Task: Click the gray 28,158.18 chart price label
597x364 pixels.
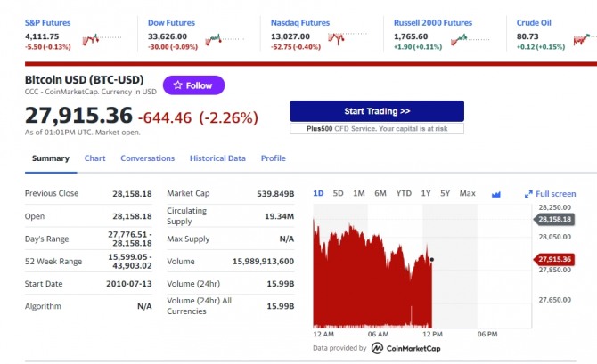Action: (554, 220)
